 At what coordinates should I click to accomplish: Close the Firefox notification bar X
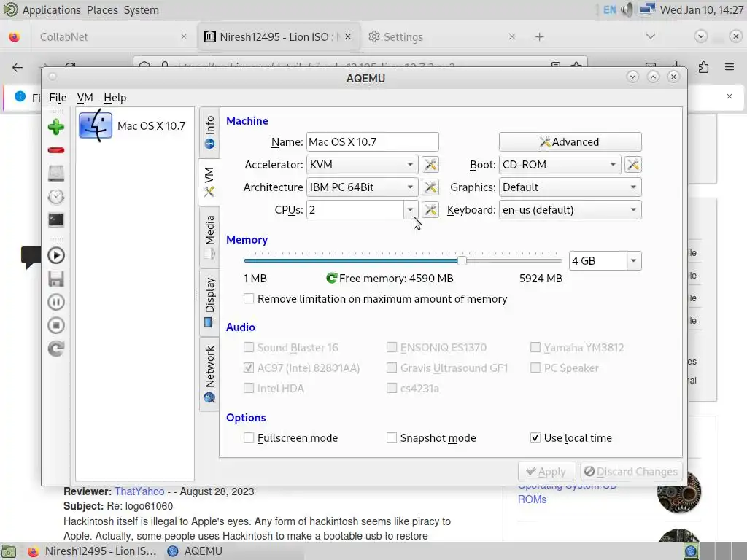[729, 96]
